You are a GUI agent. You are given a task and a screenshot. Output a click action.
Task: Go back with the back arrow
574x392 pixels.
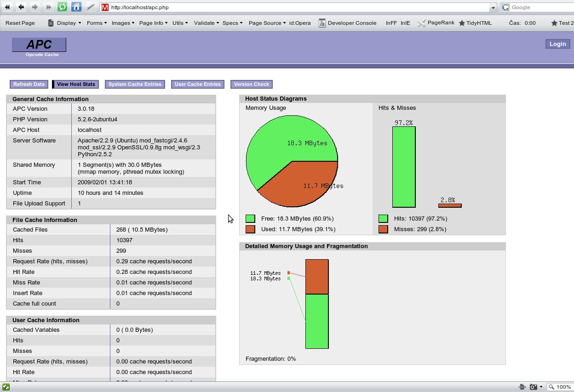(21, 7)
